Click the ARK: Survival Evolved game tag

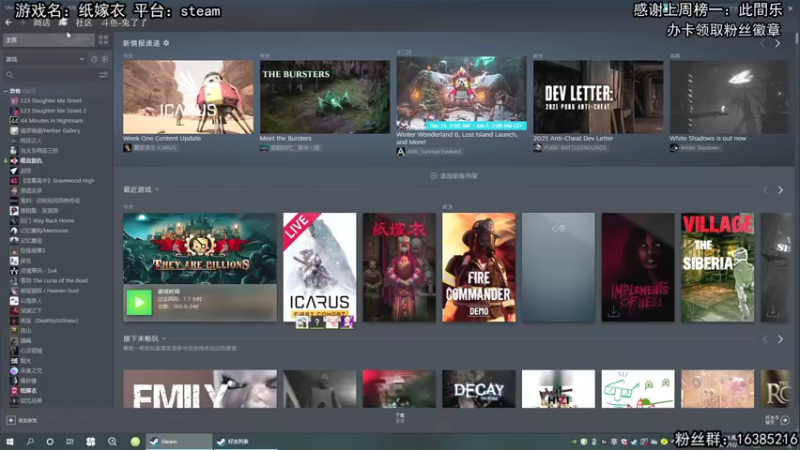point(430,152)
